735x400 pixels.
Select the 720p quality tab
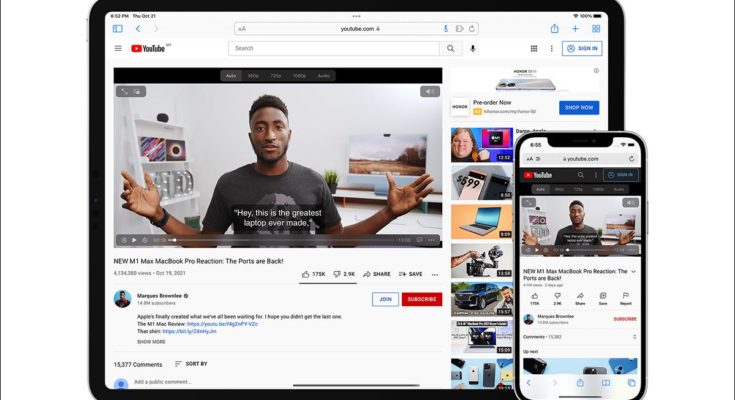pyautogui.click(x=275, y=75)
